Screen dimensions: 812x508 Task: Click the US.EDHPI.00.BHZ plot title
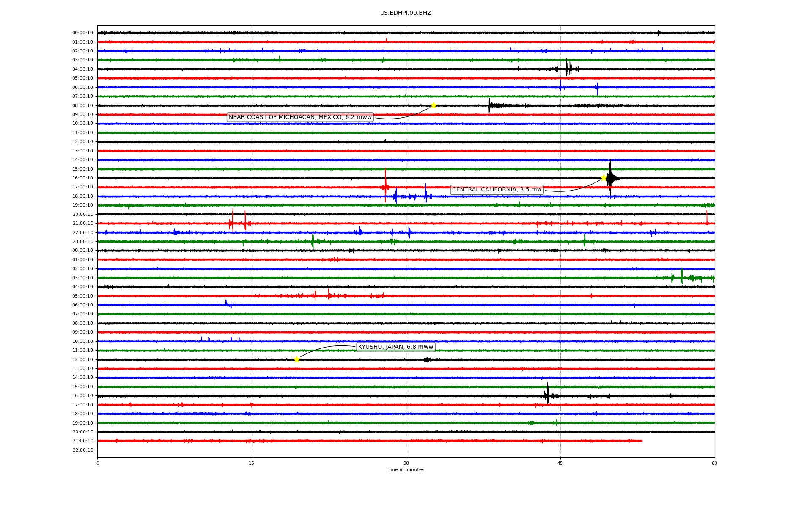[x=406, y=13]
